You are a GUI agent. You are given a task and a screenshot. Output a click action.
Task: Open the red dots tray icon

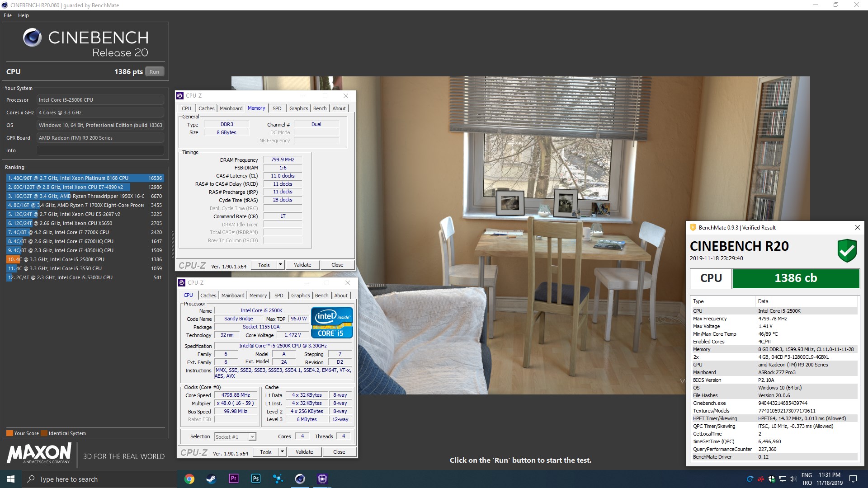(x=761, y=479)
